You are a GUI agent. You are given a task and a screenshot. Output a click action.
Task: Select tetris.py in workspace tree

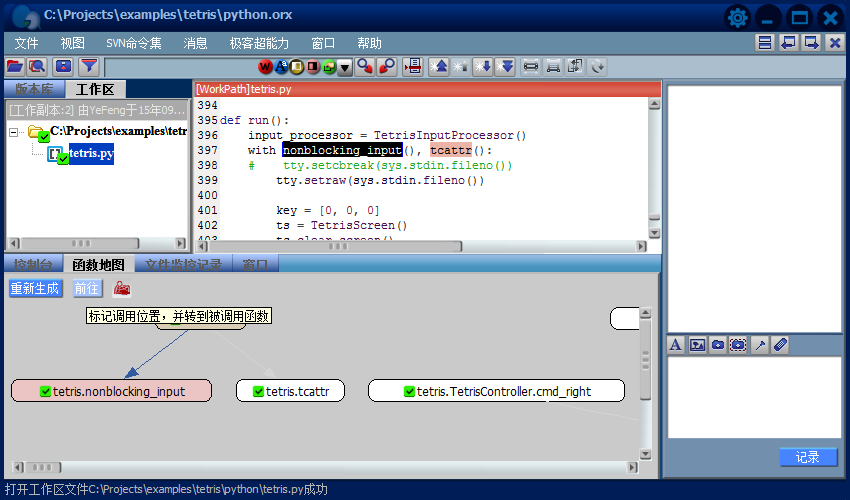[x=91, y=153]
